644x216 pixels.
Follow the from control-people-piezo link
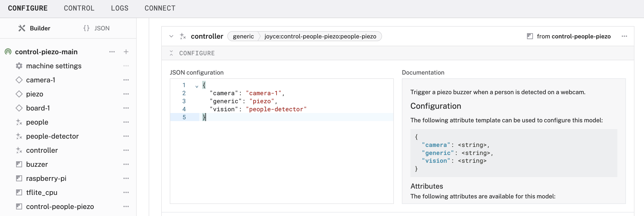(574, 36)
